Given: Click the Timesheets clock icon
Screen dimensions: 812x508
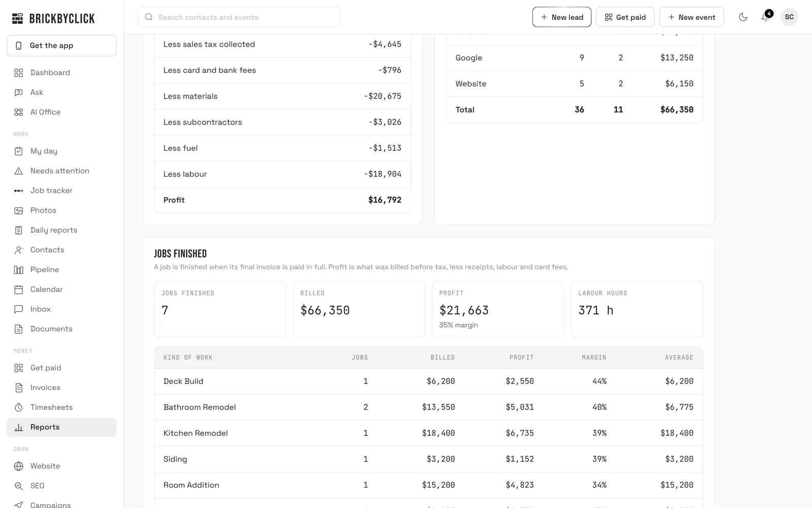Looking at the screenshot, I should point(19,407).
